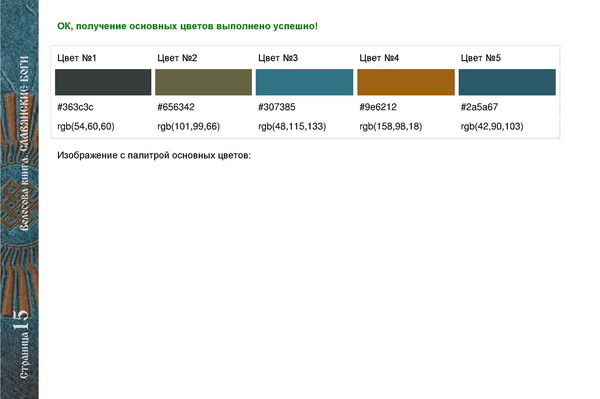The width and height of the screenshot is (600, 399).
Task: Click the hex value #307385
Action: (277, 107)
